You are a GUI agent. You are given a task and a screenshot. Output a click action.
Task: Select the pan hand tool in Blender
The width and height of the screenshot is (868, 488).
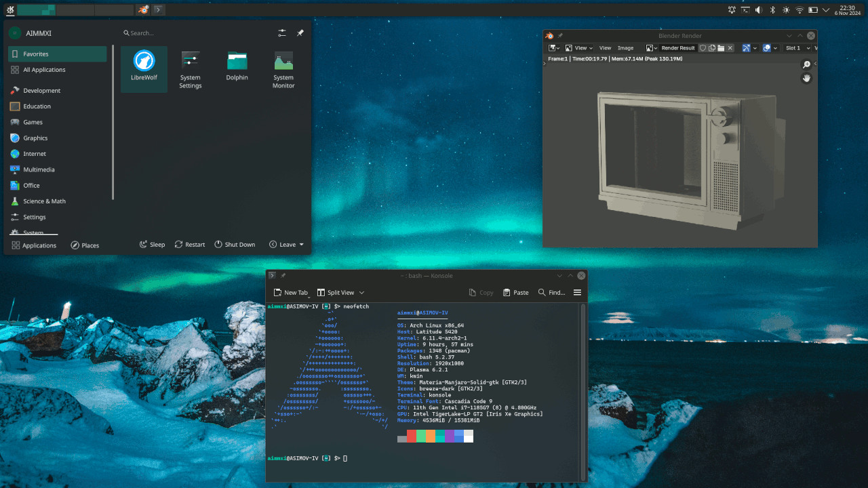(x=806, y=78)
